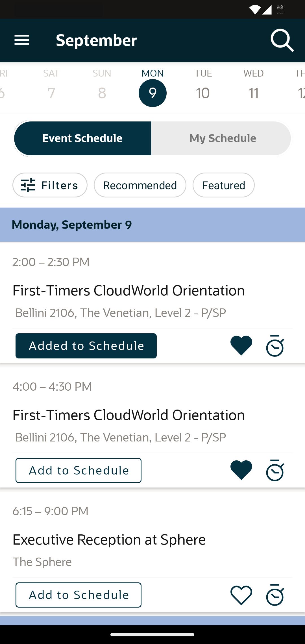Toggle heart on 4:00 PM orientation session

(x=241, y=470)
